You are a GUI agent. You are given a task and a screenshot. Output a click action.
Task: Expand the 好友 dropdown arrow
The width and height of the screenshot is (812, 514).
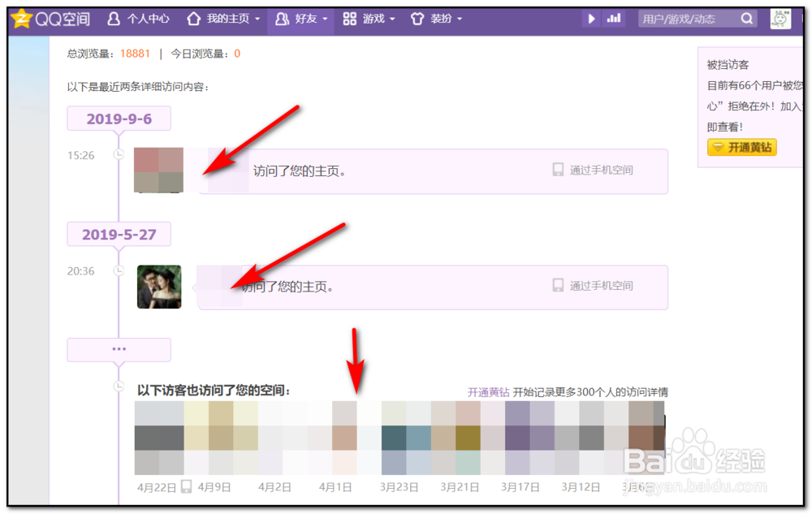click(x=325, y=19)
